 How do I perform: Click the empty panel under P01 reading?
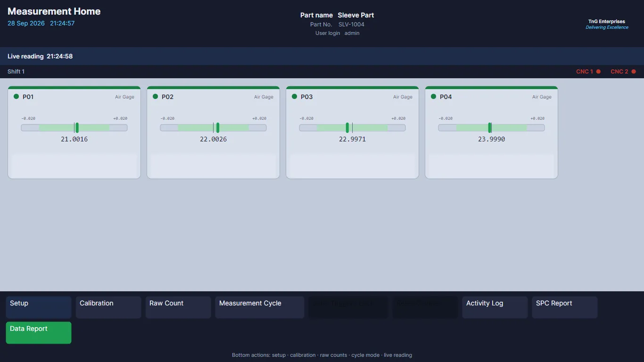[x=74, y=165]
